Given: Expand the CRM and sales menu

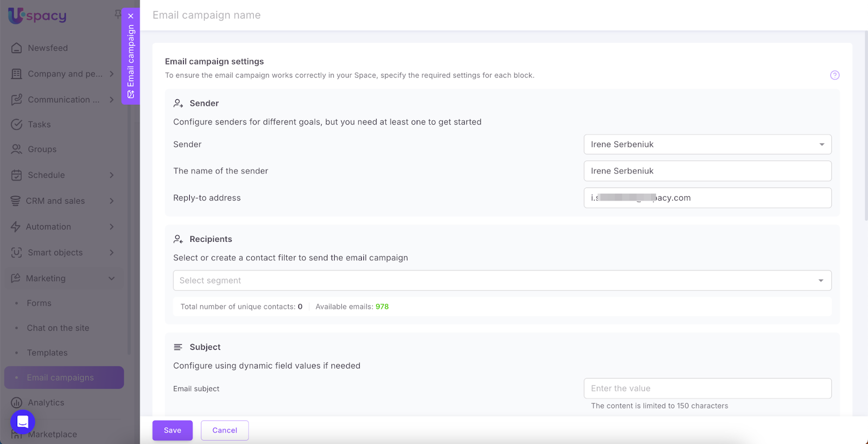Looking at the screenshot, I should click(x=112, y=201).
